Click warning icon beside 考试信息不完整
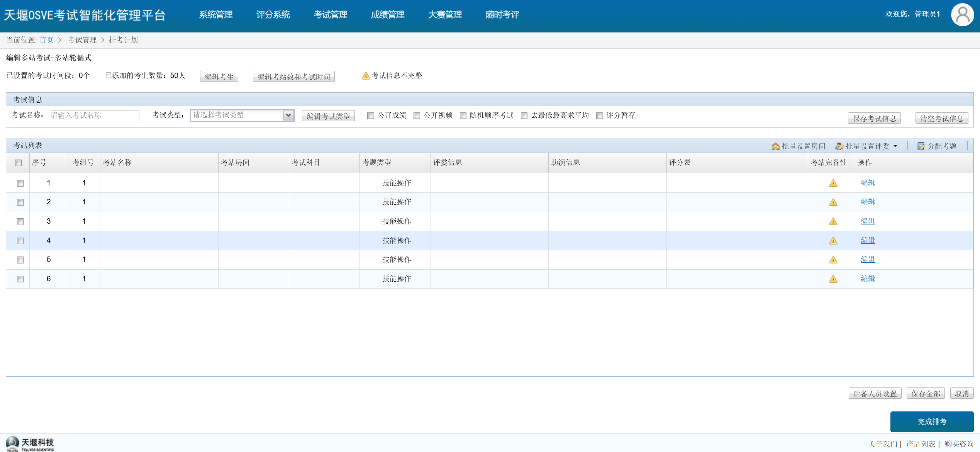This screenshot has width=980, height=452. [366, 76]
